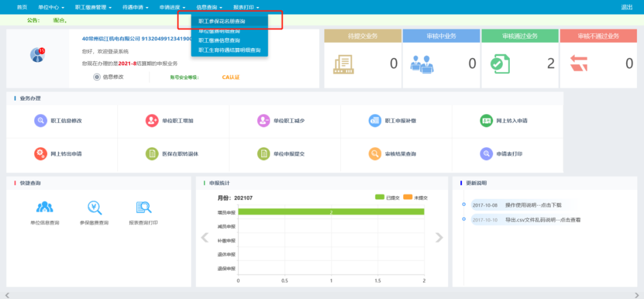Toggle the green 已提交 legend swatch

point(380,197)
